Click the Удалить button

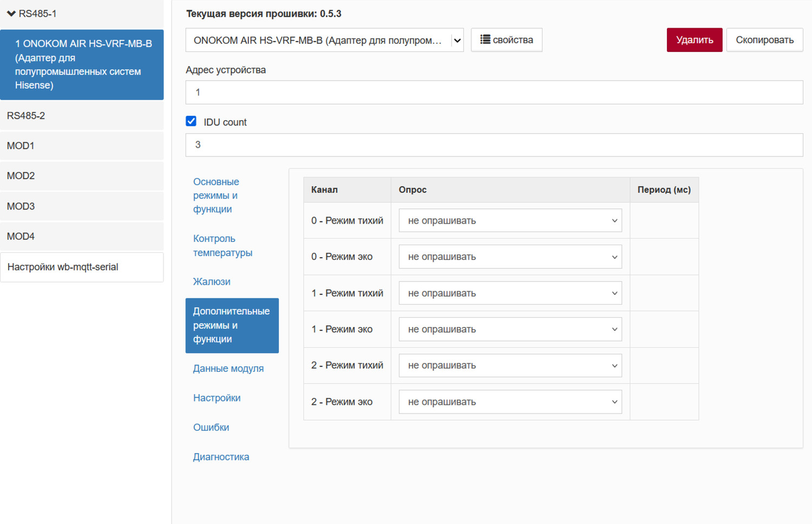pyautogui.click(x=694, y=40)
